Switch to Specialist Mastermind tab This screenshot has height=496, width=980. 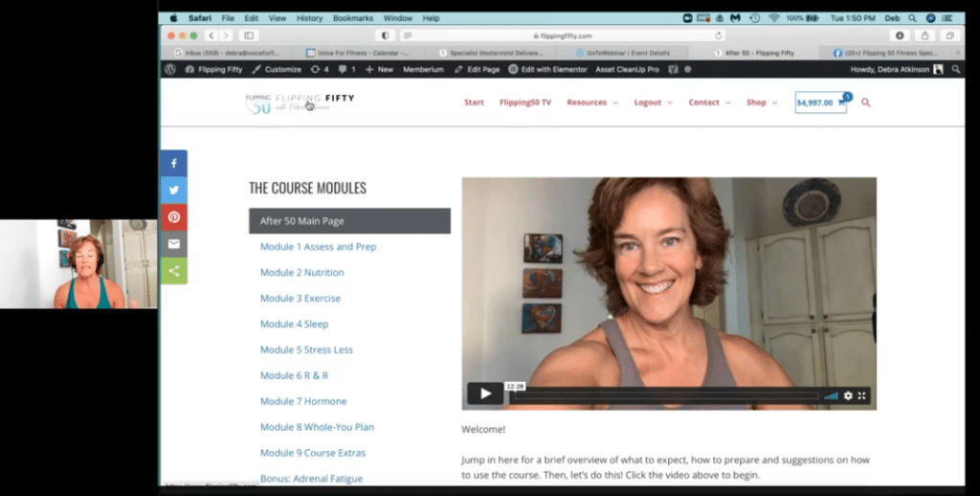(x=491, y=54)
